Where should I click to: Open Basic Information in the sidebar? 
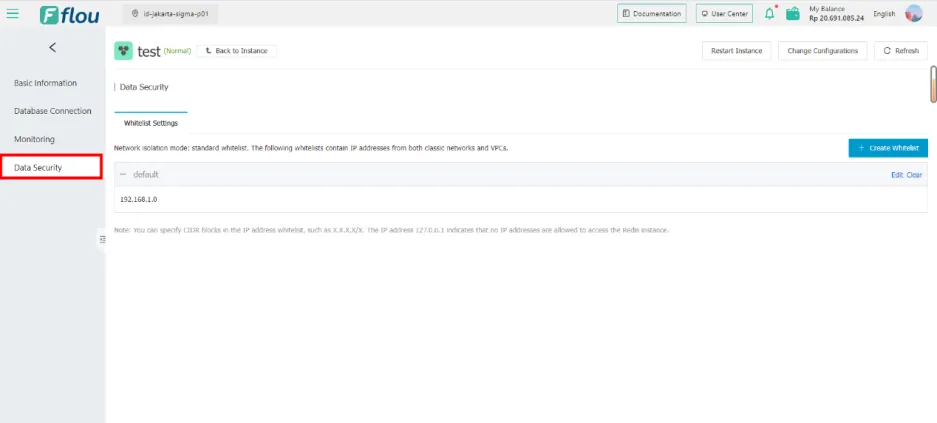pos(45,83)
